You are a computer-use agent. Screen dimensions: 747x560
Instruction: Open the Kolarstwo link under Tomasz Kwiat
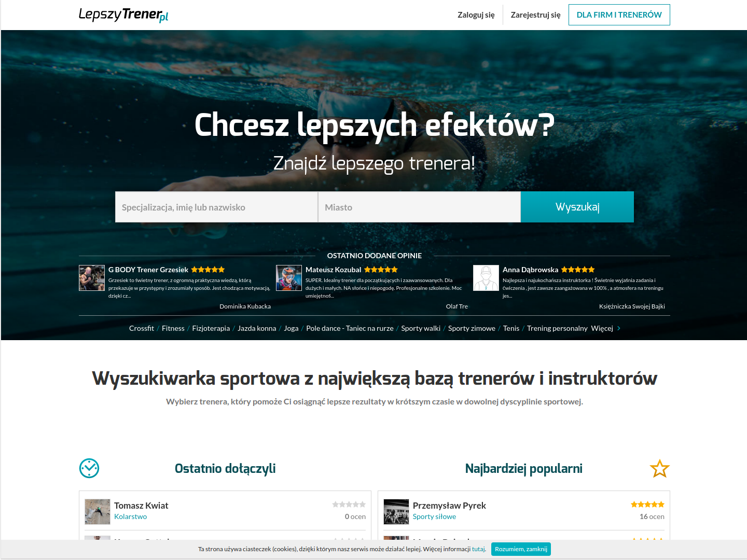(x=130, y=516)
